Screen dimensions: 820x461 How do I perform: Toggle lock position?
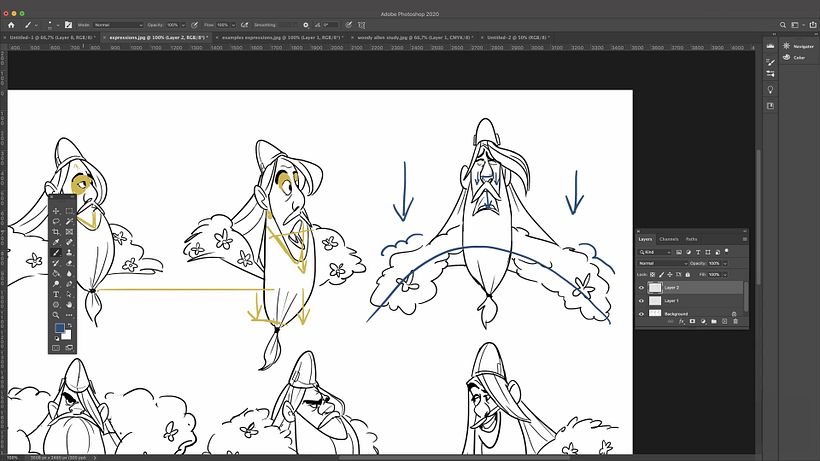click(670, 274)
